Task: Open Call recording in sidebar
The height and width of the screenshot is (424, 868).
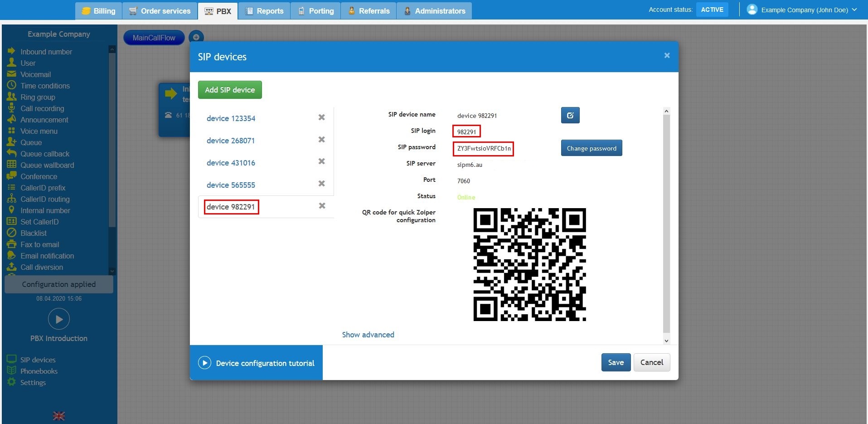Action: coord(42,108)
